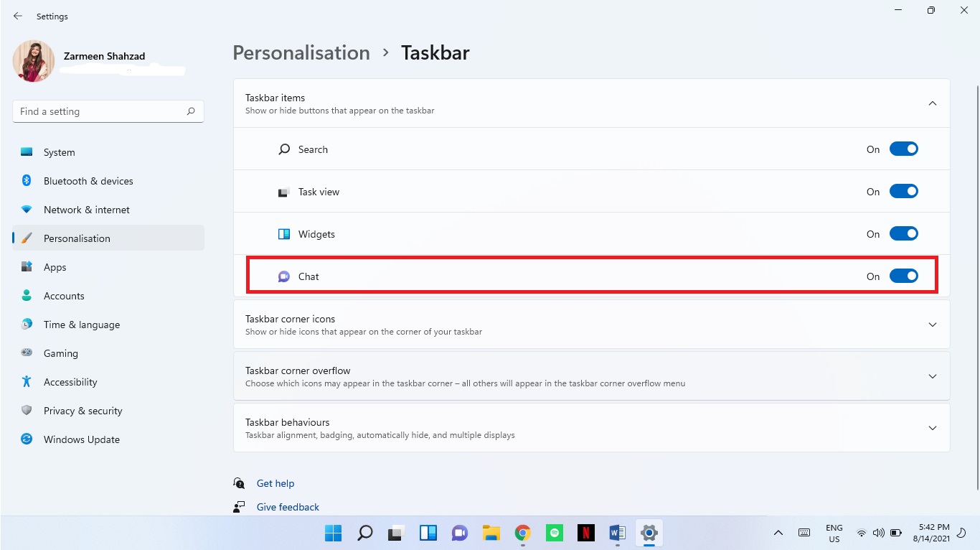Open Network & internet settings

(86, 209)
